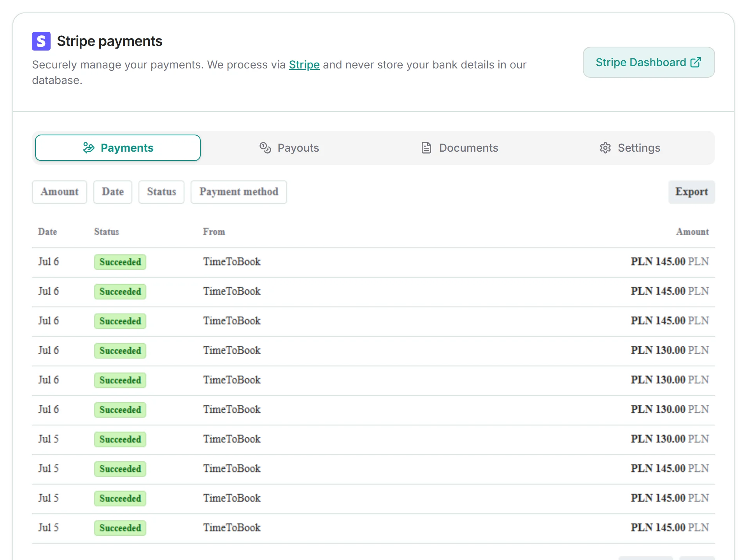
Task: Click the external-link icon in Stripe Dashboard
Action: click(x=696, y=62)
